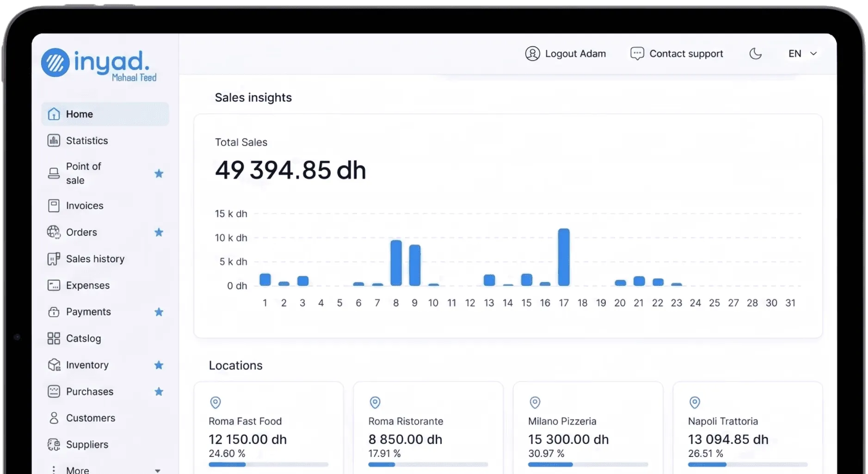This screenshot has height=474, width=868.
Task: Click the 13 094.85 dh value
Action: pos(728,439)
